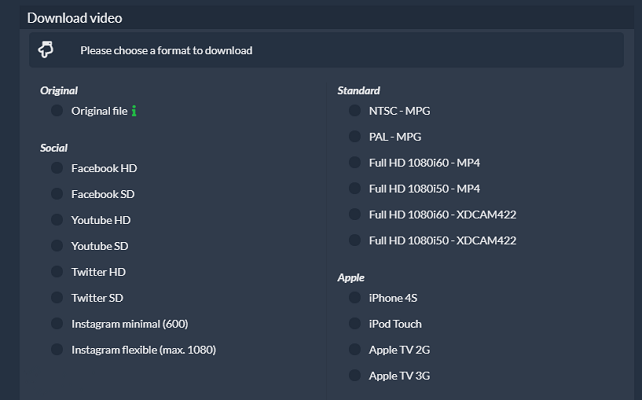
Task: Choose the Facebook HD format
Action: [x=57, y=168]
